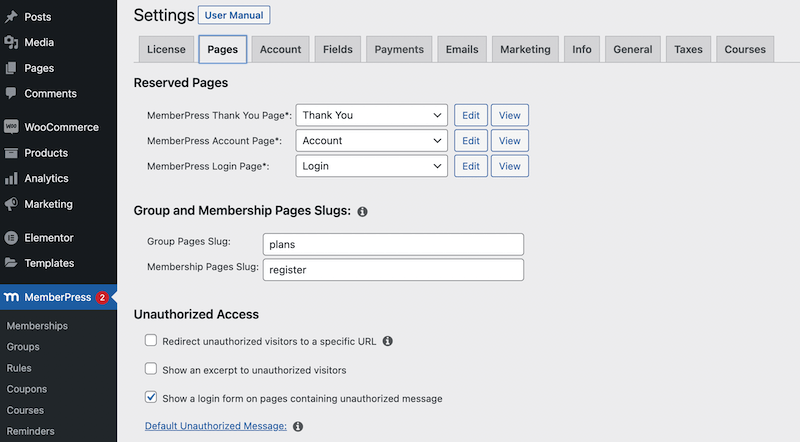The width and height of the screenshot is (800, 442).
Task: Edit the Thank You page
Action: pyautogui.click(x=471, y=115)
